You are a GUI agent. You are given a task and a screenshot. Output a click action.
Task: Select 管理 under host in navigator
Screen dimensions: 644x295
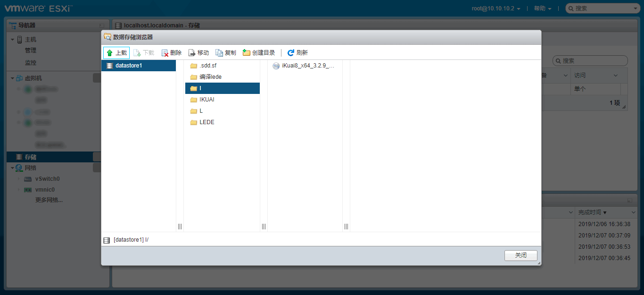pyautogui.click(x=31, y=51)
